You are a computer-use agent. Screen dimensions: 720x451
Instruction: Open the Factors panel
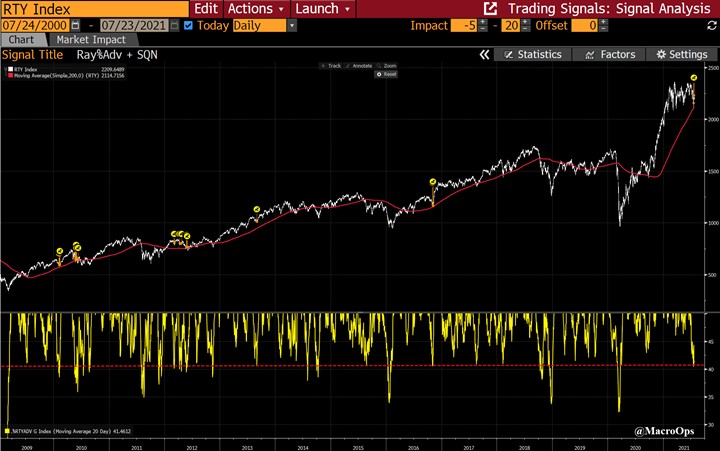coord(611,54)
